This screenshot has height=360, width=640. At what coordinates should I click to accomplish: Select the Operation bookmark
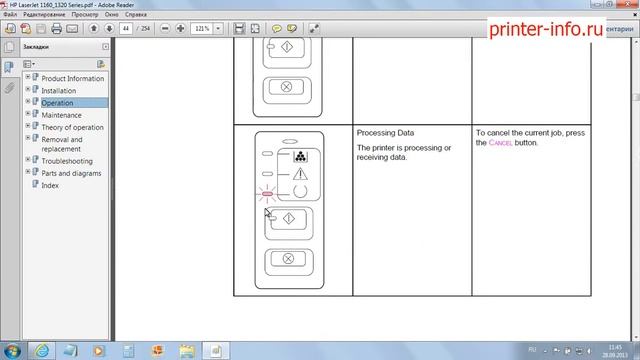point(57,103)
